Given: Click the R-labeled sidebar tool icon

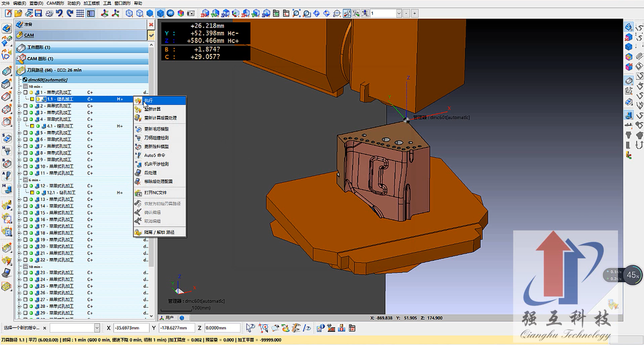Looking at the screenshot, I should pyautogui.click(x=6, y=163).
